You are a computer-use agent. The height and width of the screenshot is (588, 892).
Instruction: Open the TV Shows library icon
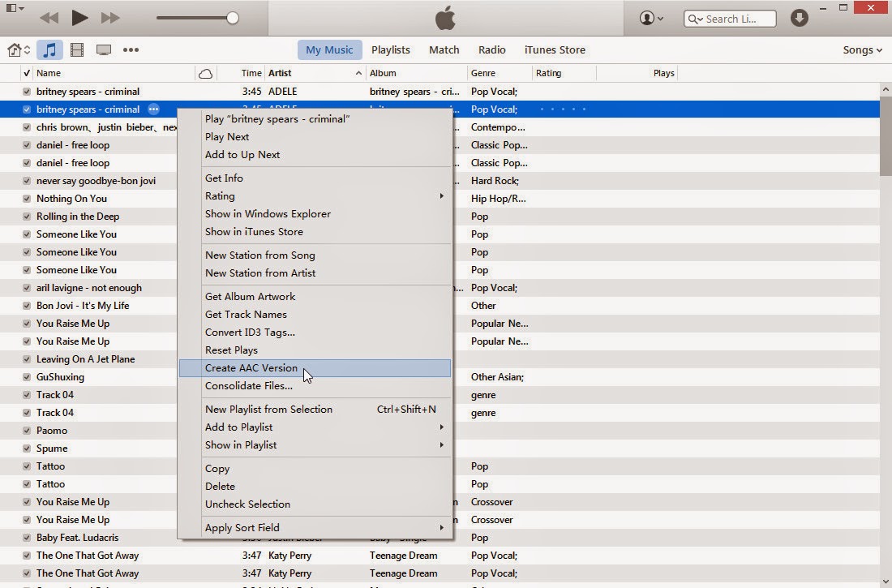(x=104, y=50)
